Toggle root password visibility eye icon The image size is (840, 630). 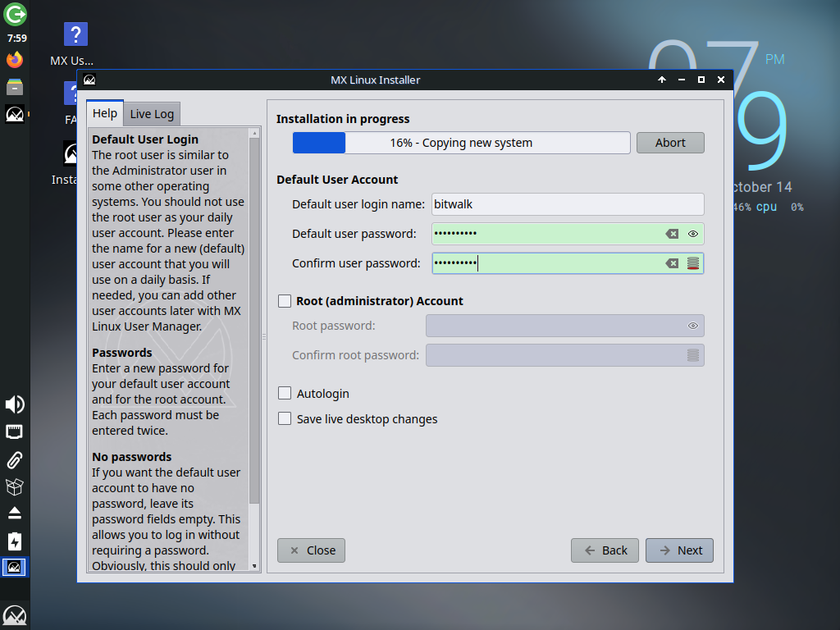[692, 326]
